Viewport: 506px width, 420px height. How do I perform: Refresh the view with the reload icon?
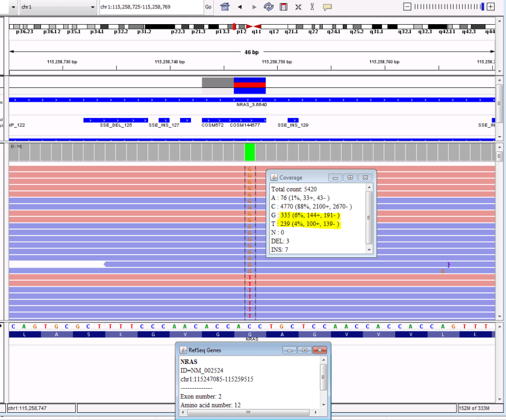[269, 7]
